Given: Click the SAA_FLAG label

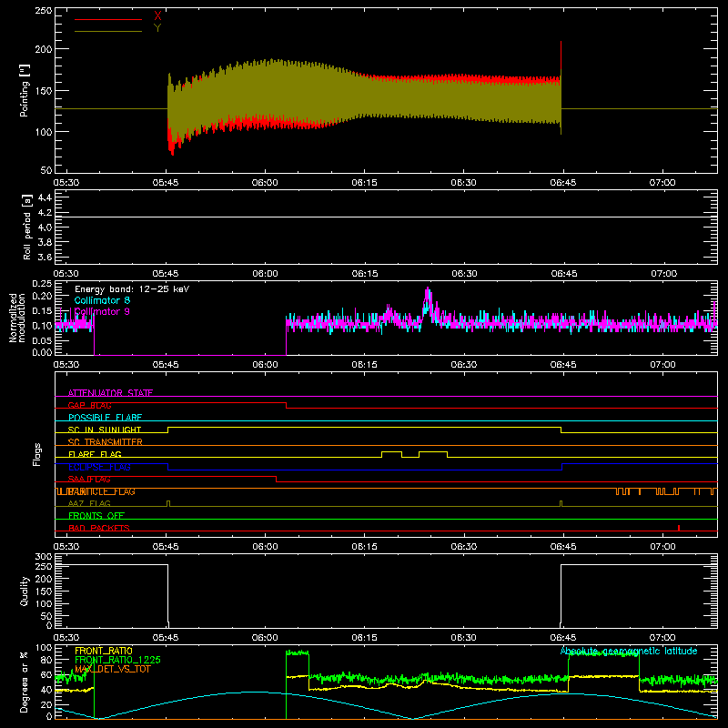Looking at the screenshot, I should pyautogui.click(x=89, y=479).
